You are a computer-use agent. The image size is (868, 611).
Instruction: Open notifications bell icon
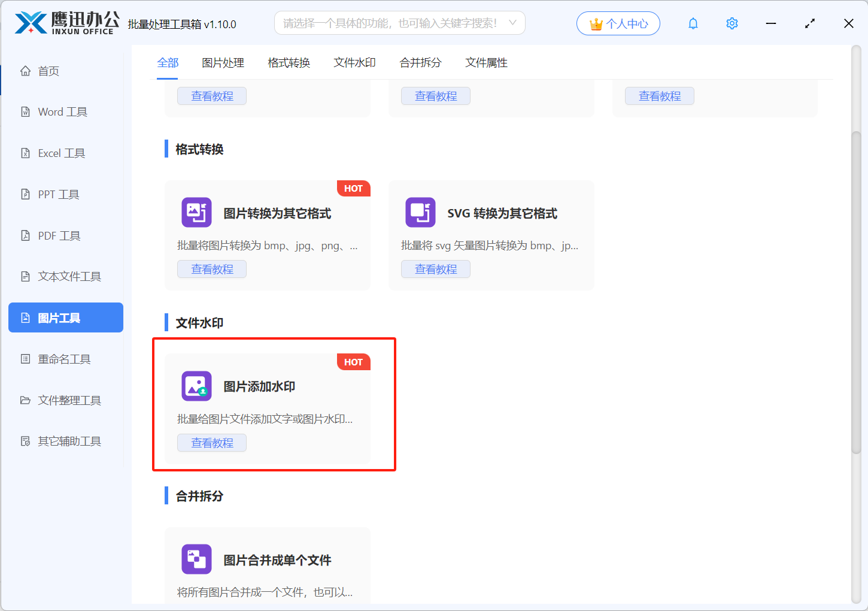[x=693, y=23]
